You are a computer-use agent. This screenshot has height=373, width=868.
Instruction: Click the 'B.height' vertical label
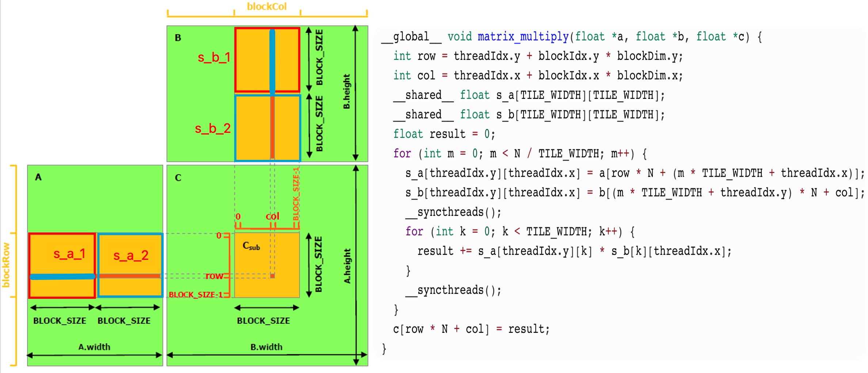(346, 92)
